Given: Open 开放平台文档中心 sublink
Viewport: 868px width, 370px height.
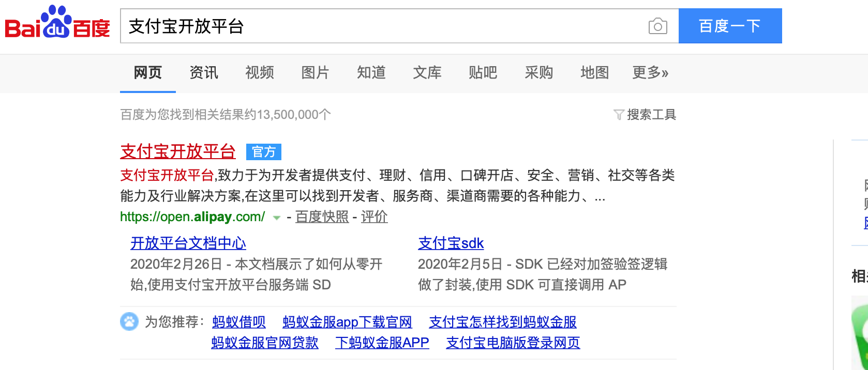Looking at the screenshot, I should [188, 243].
